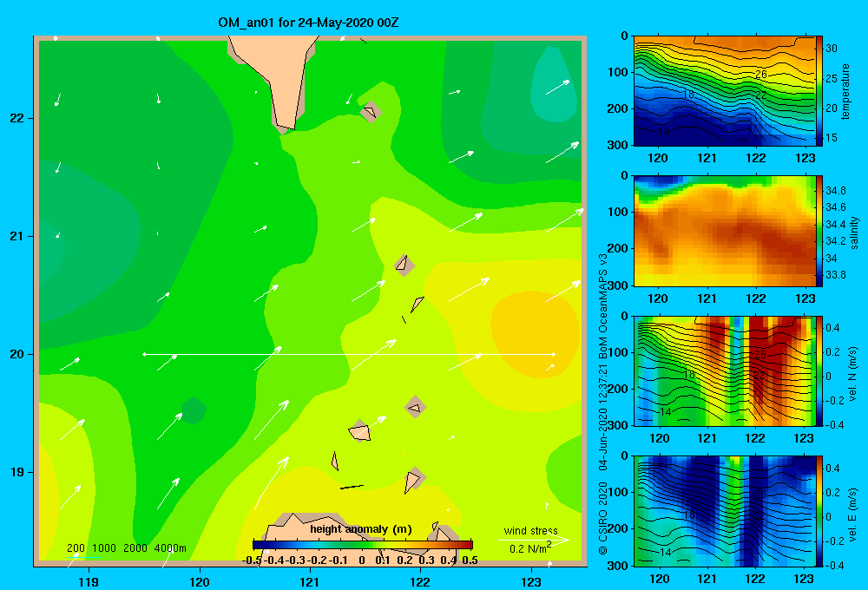Click the 'vel. N (m/s)' axis label
This screenshot has width=868, height=590.
pyautogui.click(x=853, y=374)
